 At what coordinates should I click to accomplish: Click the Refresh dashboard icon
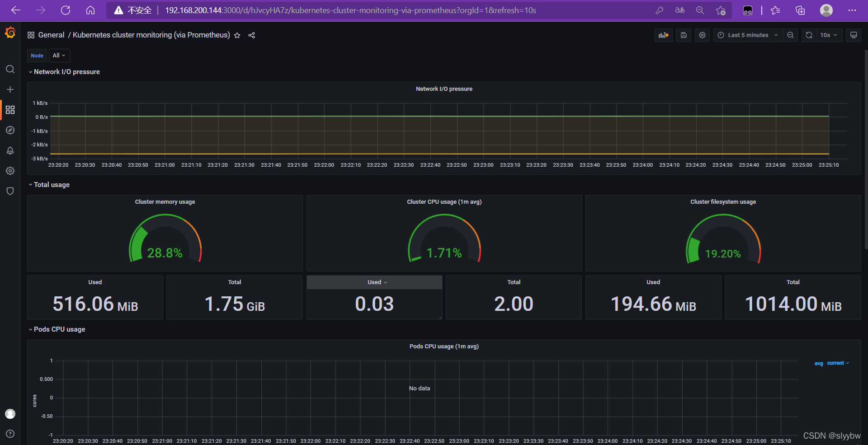[x=809, y=35]
